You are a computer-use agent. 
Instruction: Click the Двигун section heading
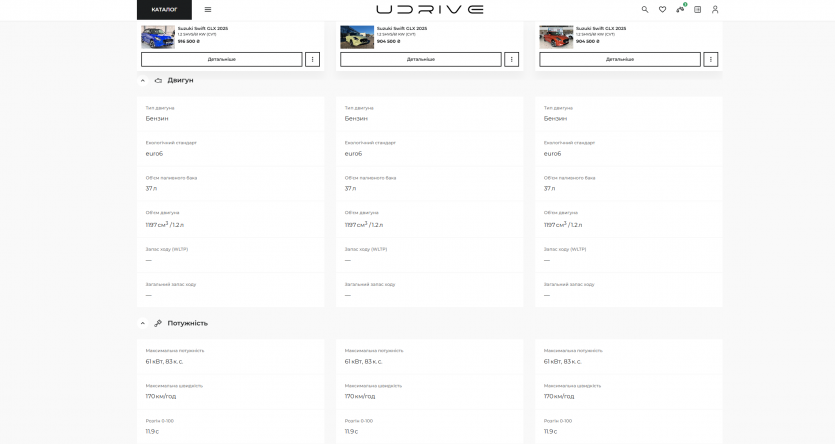180,80
